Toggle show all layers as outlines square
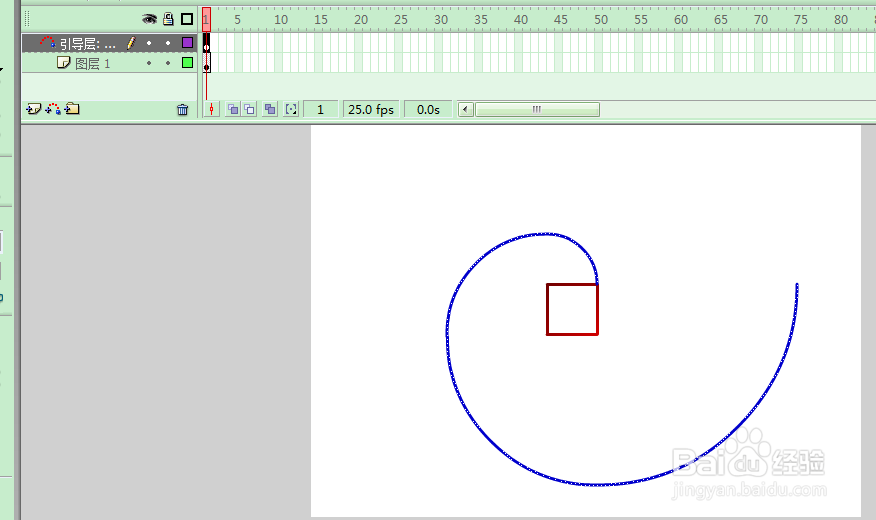This screenshot has width=876, height=520. pyautogui.click(x=187, y=19)
